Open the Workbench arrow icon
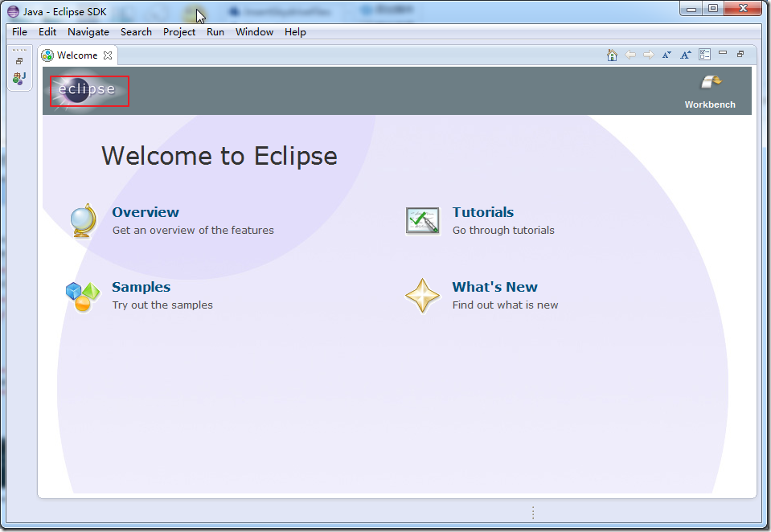The image size is (771, 532). [711, 82]
